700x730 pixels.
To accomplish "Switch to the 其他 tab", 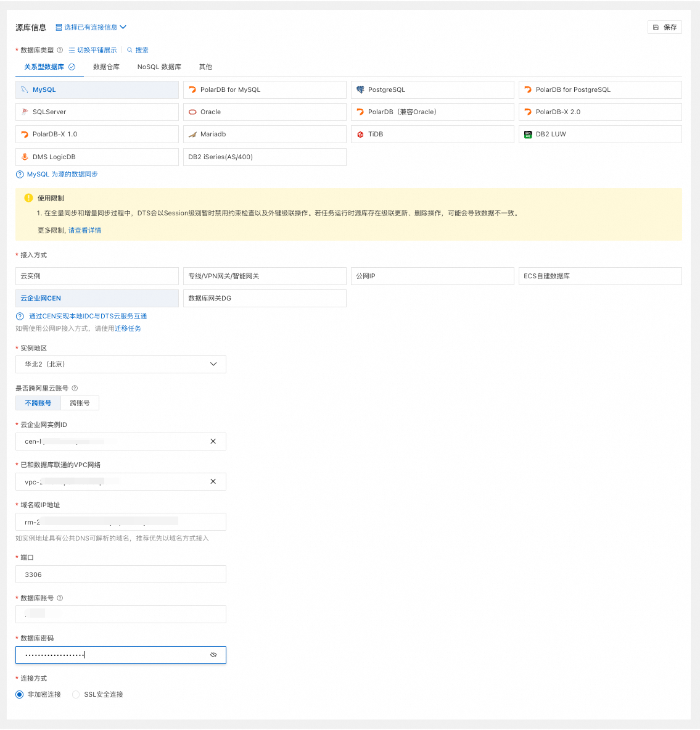I will 206,67.
